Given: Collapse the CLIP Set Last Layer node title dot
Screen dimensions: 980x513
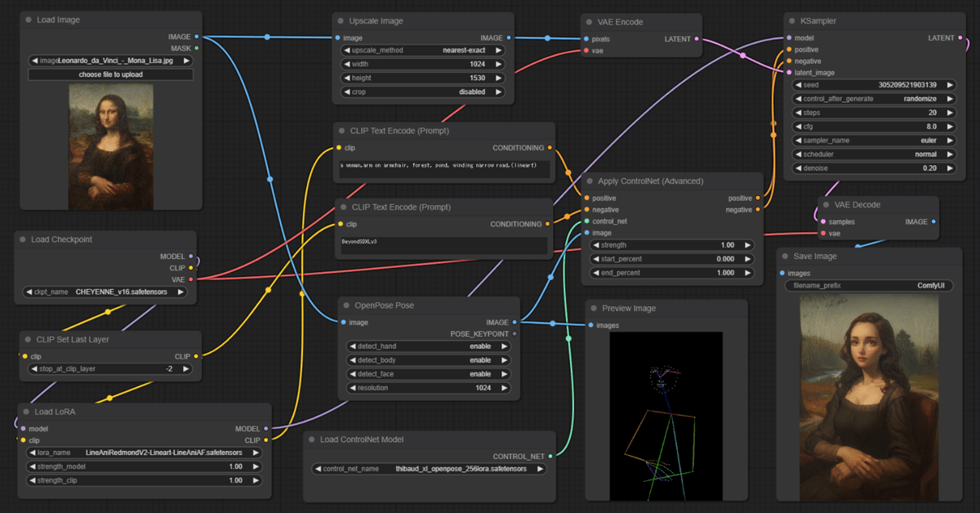Looking at the screenshot, I should coord(29,339).
